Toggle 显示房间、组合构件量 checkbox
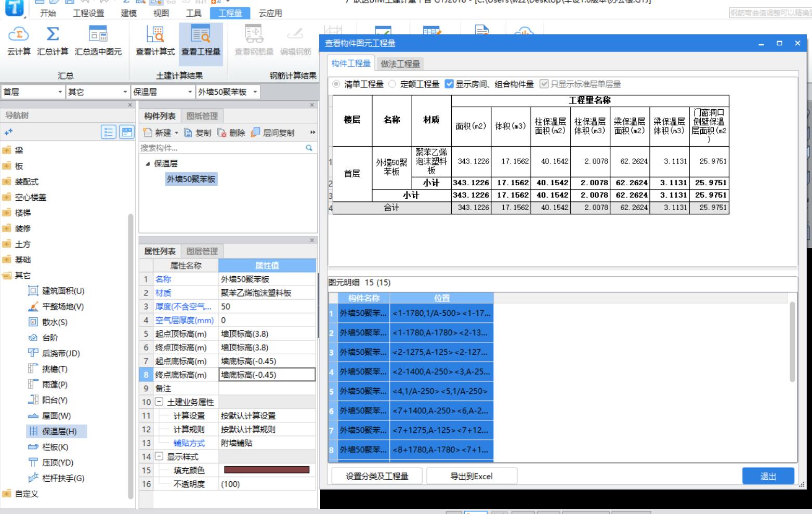This screenshot has height=514, width=812. [450, 84]
